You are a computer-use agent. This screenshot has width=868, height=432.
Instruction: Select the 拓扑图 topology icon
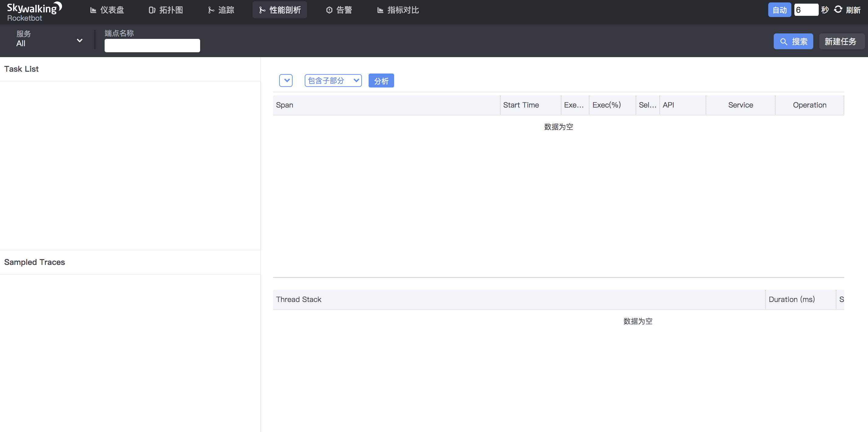coord(152,10)
